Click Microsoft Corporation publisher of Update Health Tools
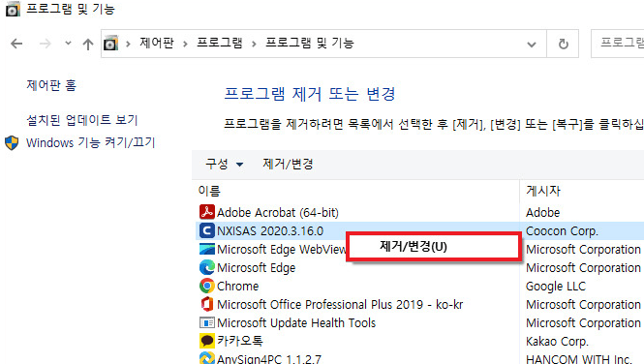 point(583,322)
